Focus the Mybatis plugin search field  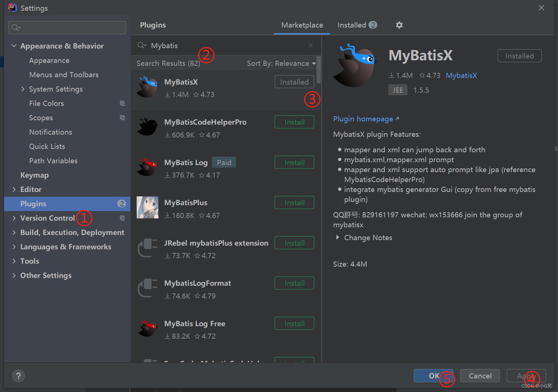[226, 45]
